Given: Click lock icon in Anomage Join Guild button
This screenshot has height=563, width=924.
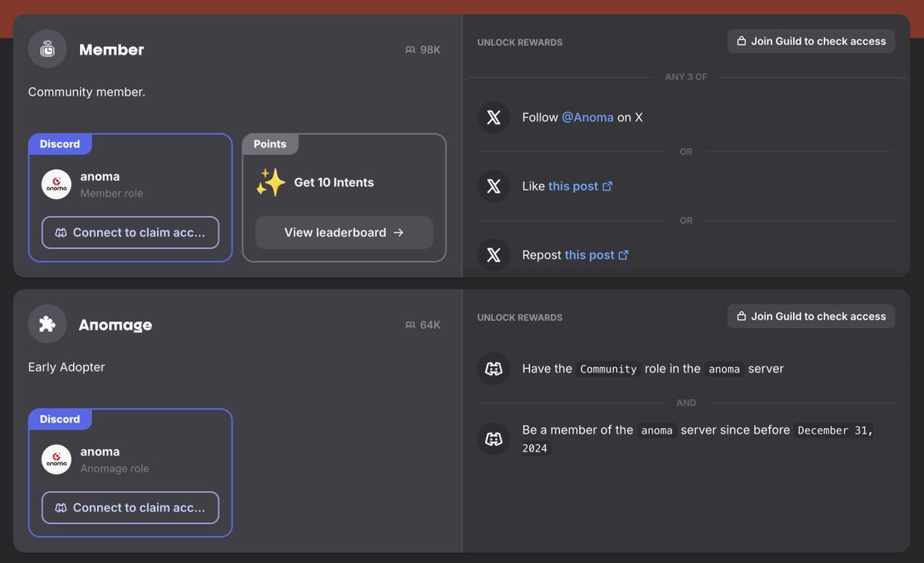Looking at the screenshot, I should (x=742, y=317).
